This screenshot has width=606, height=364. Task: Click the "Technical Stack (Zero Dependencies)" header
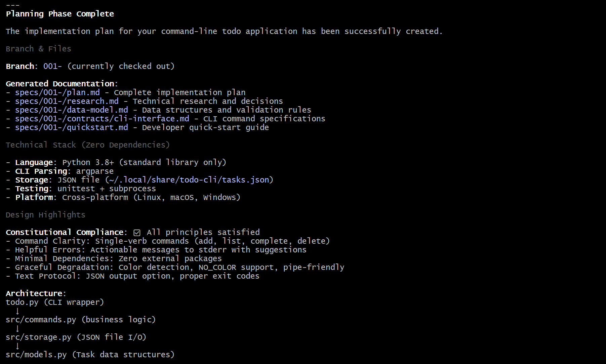click(87, 145)
